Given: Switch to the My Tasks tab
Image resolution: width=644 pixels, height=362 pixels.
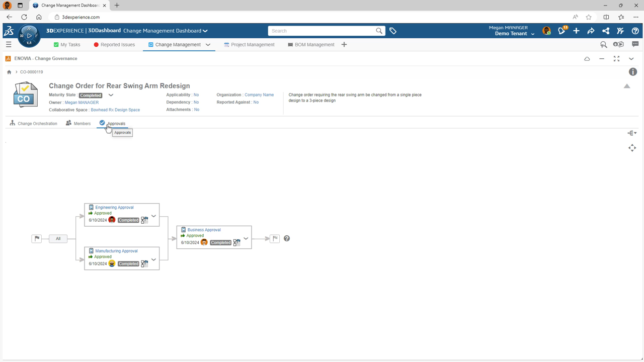Looking at the screenshot, I should tap(66, 45).
